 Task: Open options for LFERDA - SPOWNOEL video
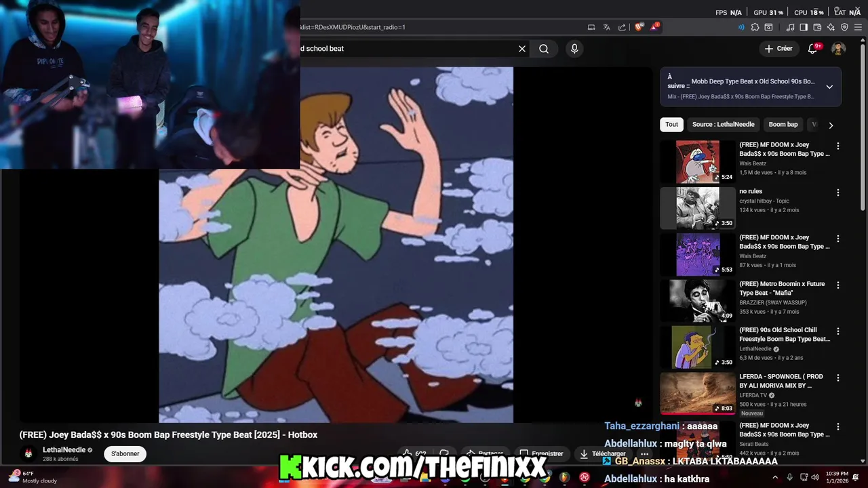838,378
